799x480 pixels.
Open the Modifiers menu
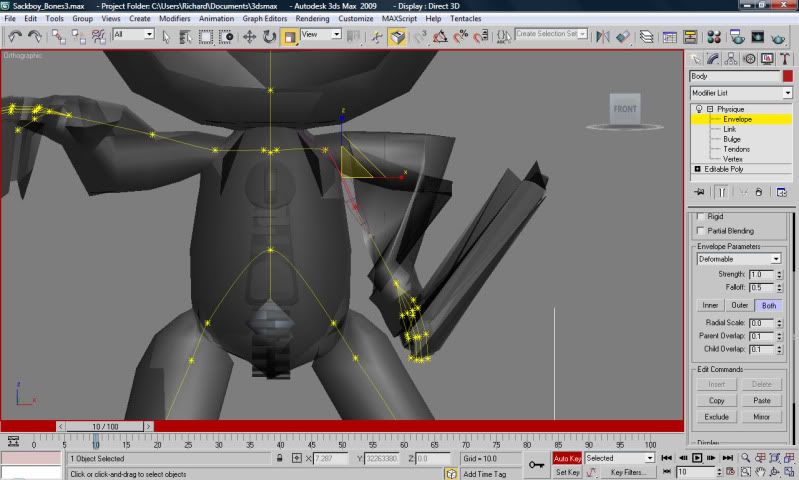pos(174,18)
